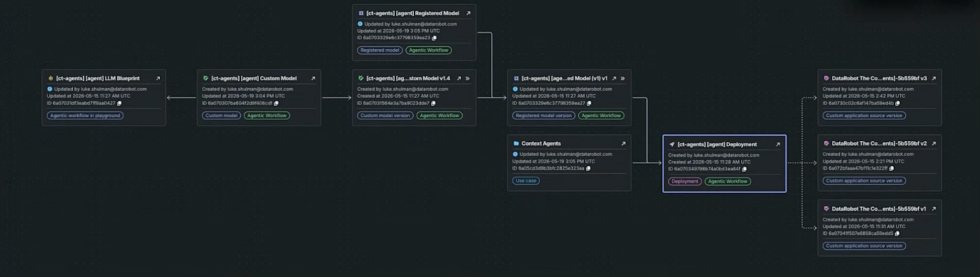Open Context Agents use case arrow icon

[623, 144]
